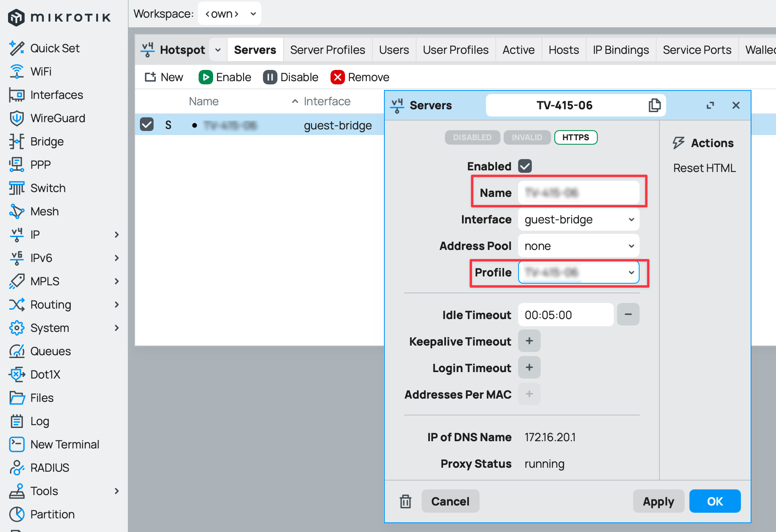
Task: Switch to the Servers tab
Action: [255, 50]
